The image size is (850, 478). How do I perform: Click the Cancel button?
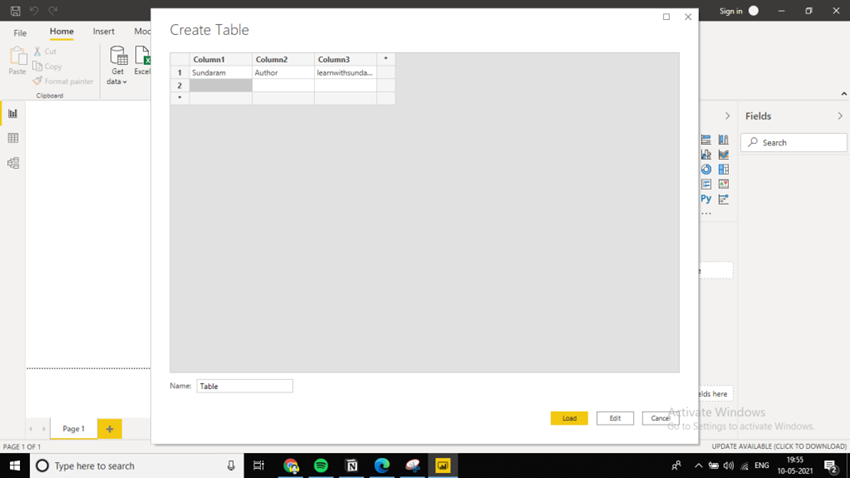tap(660, 418)
